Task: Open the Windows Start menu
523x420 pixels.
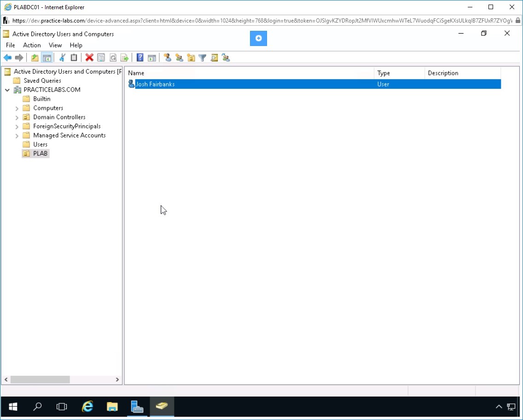Action: (x=13, y=407)
